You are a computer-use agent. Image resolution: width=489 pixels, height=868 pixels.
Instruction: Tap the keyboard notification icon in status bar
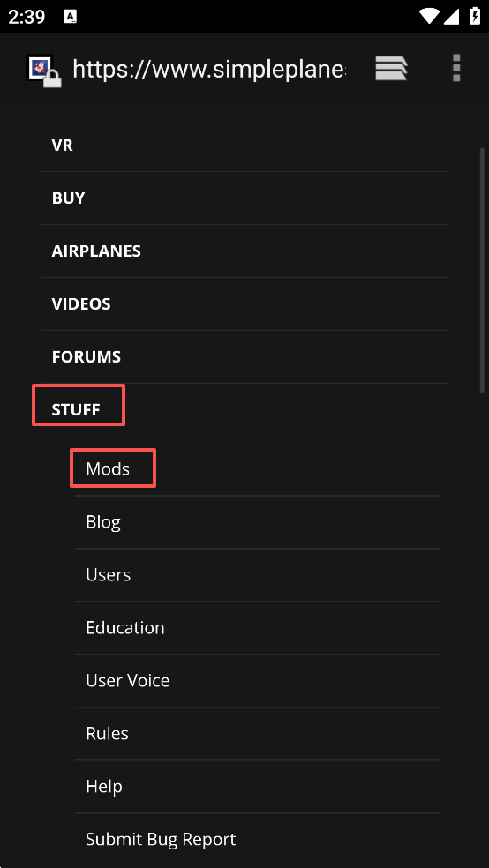point(71,17)
